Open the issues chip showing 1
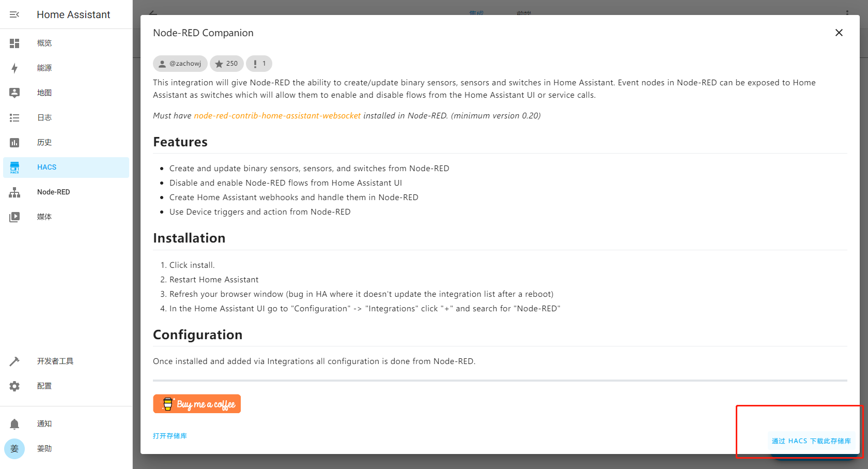This screenshot has height=469, width=868. tap(259, 64)
